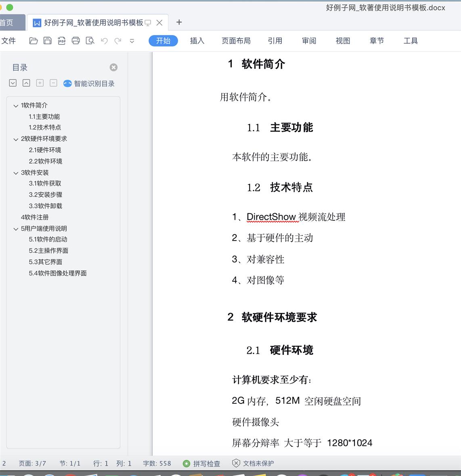
Task: Open a new tab with plus button
Action: [x=179, y=23]
